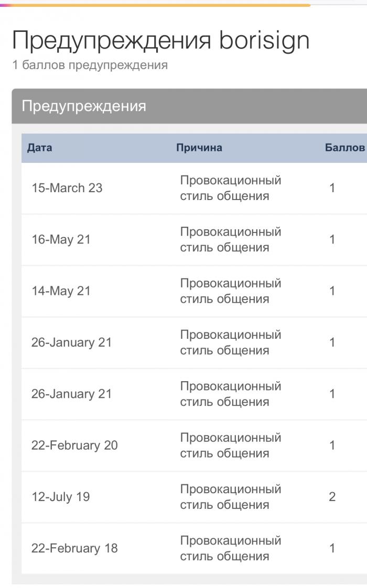Click the reason text for 16-May 21
The width and height of the screenshot is (367, 588).
pos(230,240)
